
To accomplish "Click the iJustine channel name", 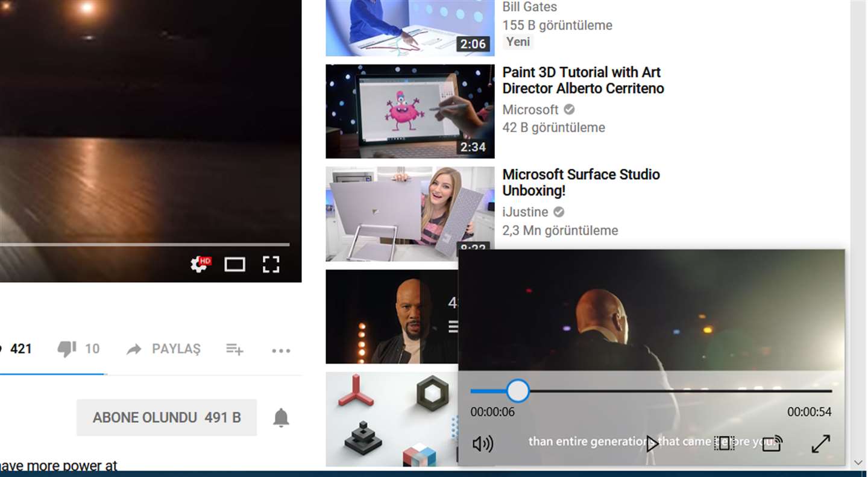I will [x=525, y=212].
